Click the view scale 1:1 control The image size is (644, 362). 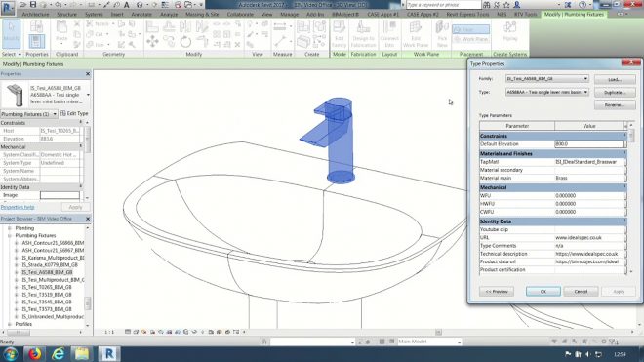[x=109, y=332]
